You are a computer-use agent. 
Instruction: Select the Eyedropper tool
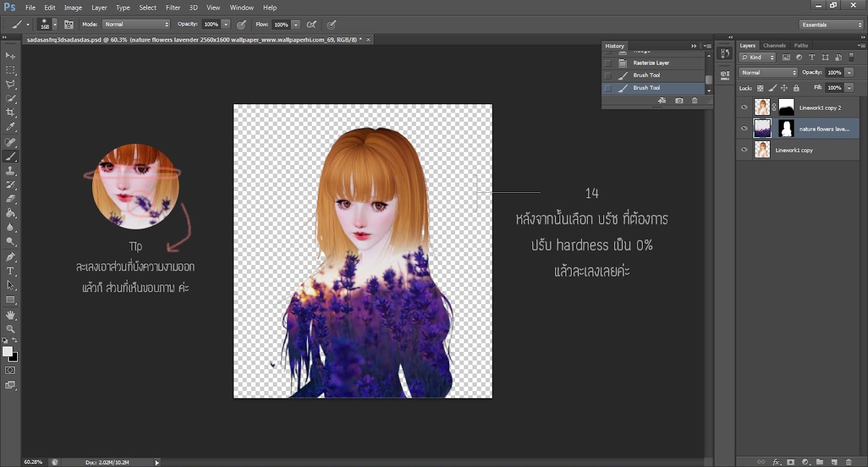(10, 127)
